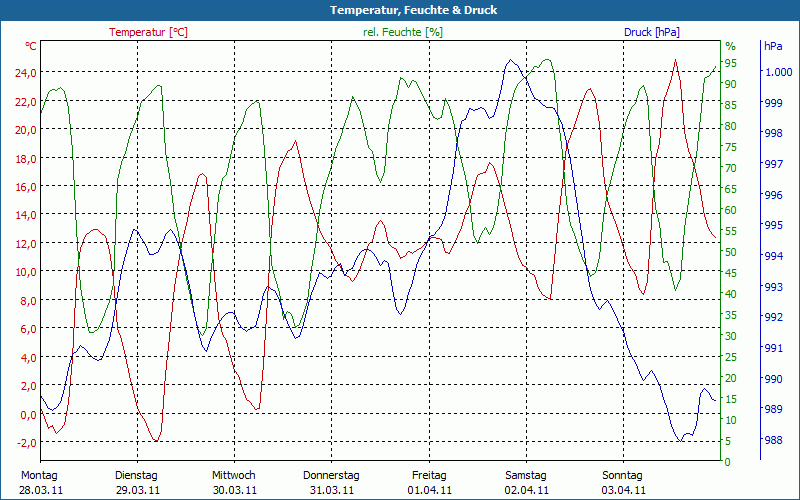Click pressure axis value 991
Image resolution: width=800 pixels, height=500 pixels.
773,348
